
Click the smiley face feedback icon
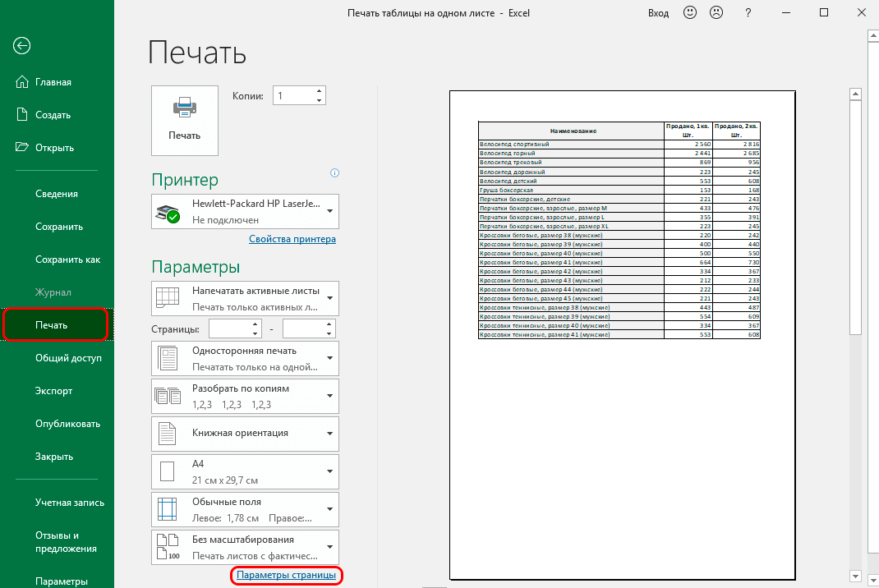click(689, 12)
